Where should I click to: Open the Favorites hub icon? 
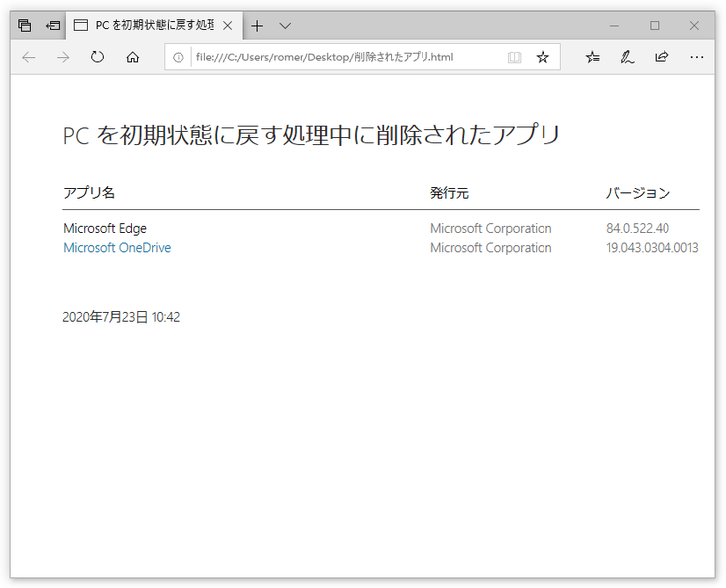click(593, 58)
